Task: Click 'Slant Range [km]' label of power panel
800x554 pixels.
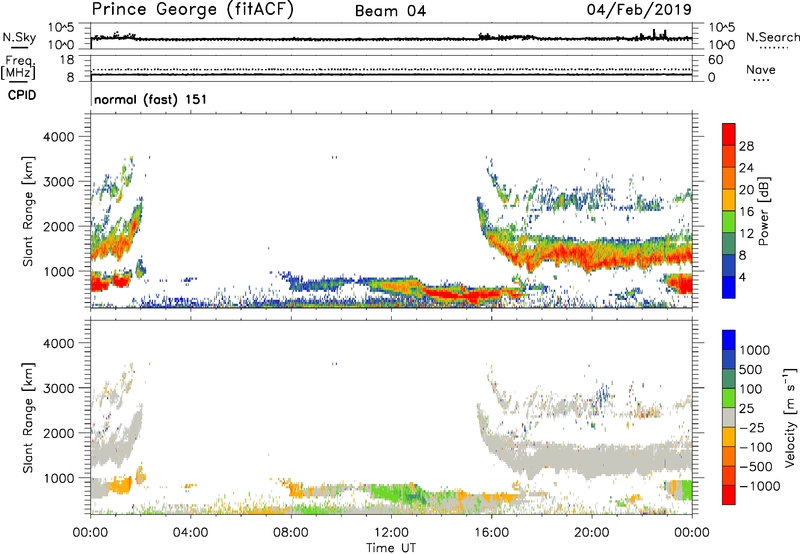Action: pyautogui.click(x=28, y=211)
